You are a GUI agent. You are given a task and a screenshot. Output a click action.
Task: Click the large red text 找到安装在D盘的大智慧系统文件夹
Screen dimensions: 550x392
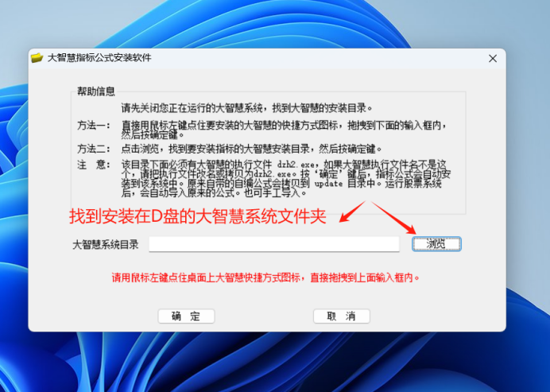click(198, 216)
